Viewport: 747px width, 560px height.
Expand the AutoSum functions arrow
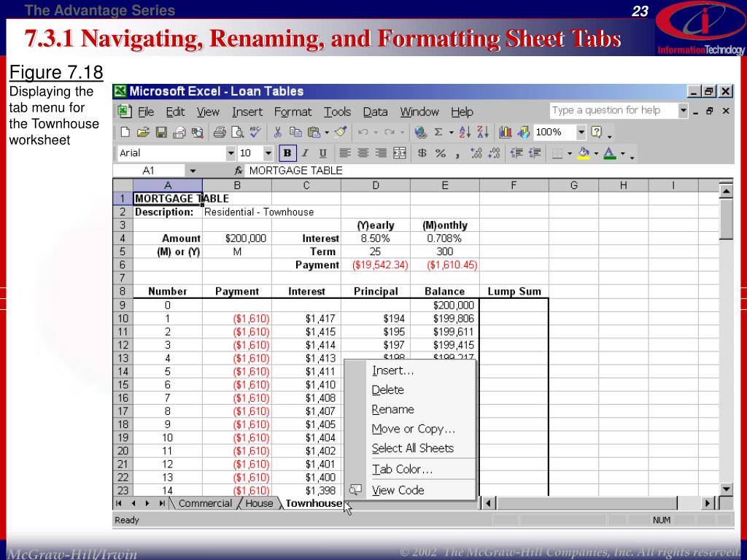point(451,133)
